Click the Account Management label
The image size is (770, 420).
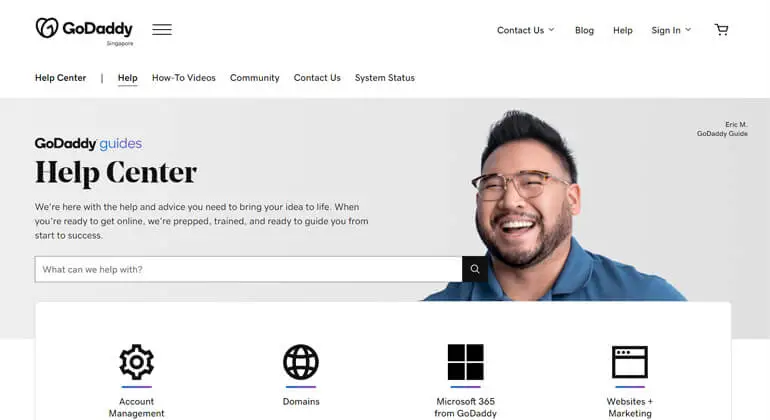pyautogui.click(x=137, y=407)
